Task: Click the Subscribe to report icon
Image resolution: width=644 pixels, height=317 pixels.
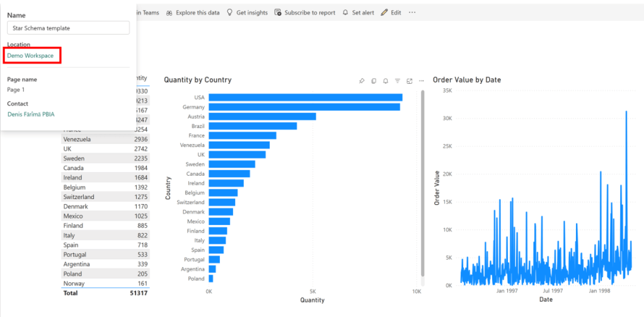Action: coord(278,13)
